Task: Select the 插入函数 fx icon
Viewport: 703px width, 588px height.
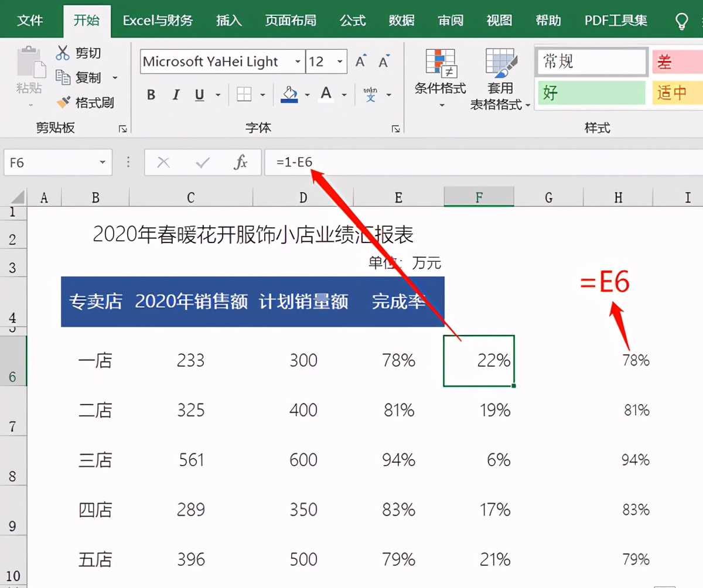Action: point(241,163)
